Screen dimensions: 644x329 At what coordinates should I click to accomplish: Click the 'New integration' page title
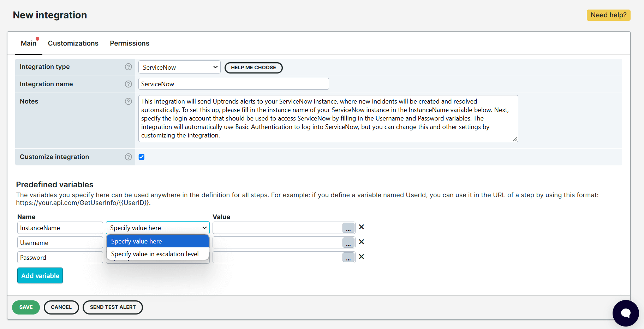pyautogui.click(x=50, y=15)
